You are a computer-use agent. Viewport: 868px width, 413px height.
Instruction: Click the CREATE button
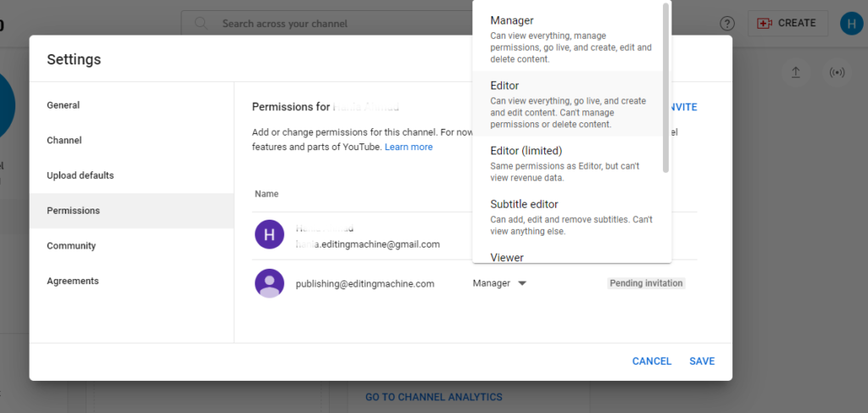[787, 23]
